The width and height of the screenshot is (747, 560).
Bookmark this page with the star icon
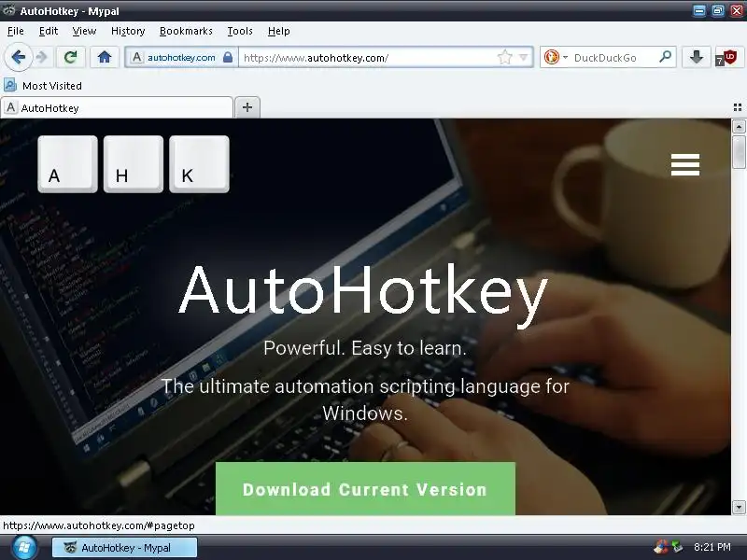[504, 58]
